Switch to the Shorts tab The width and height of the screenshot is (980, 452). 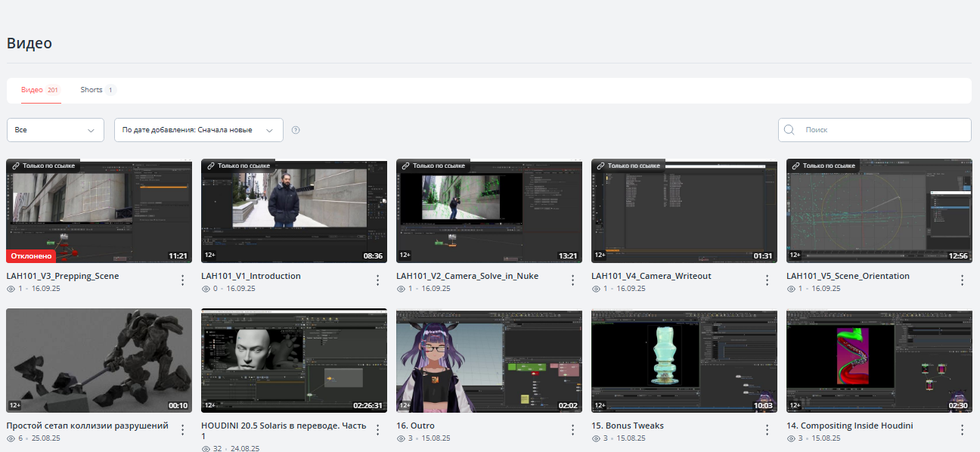point(91,90)
